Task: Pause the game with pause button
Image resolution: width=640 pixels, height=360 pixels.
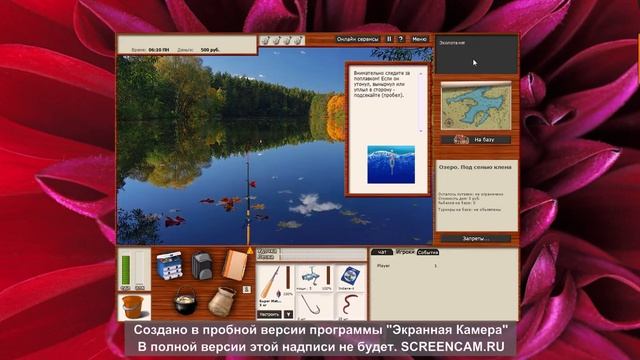Action: pos(389,39)
